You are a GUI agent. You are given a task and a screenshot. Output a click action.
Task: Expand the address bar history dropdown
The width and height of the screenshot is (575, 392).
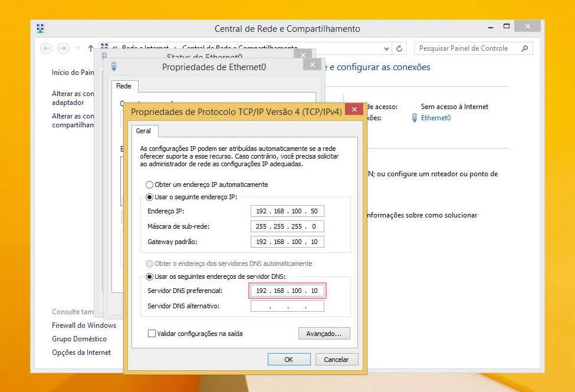tap(387, 49)
